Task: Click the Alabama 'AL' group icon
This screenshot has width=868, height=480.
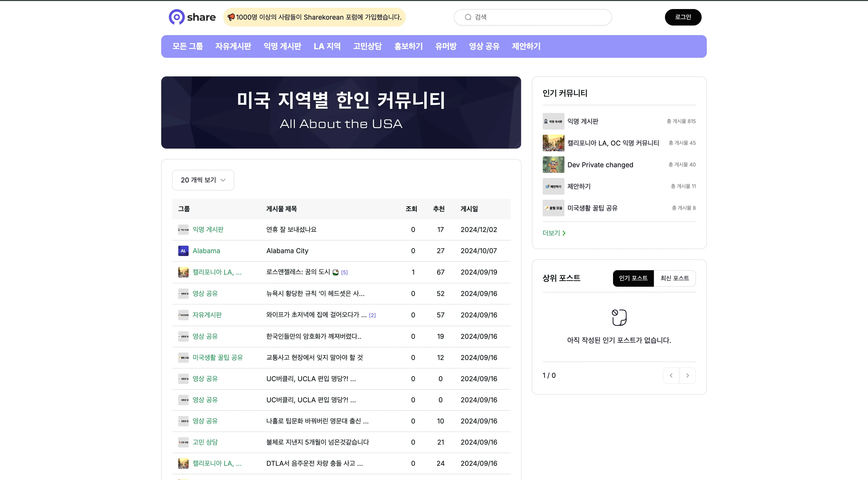Action: pyautogui.click(x=183, y=250)
